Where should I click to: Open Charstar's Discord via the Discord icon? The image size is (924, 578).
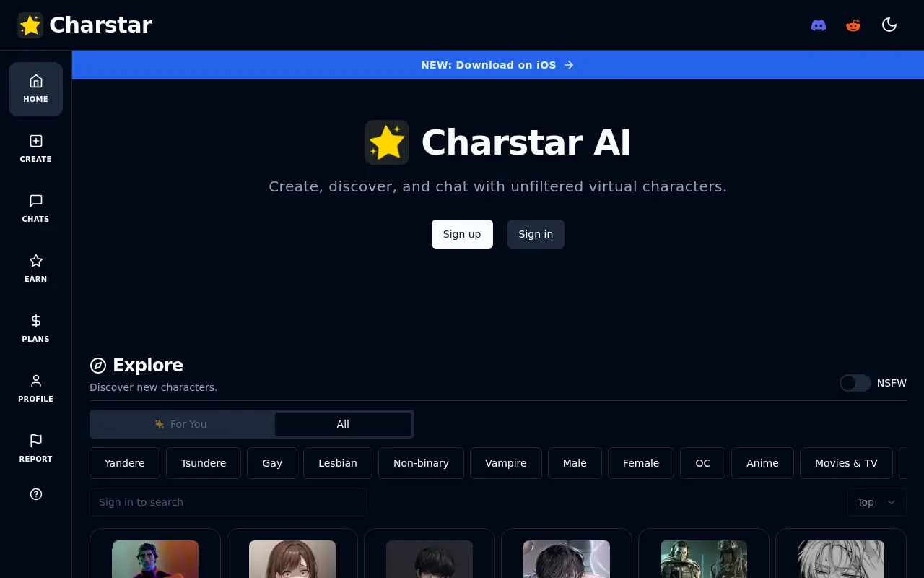[x=818, y=25]
